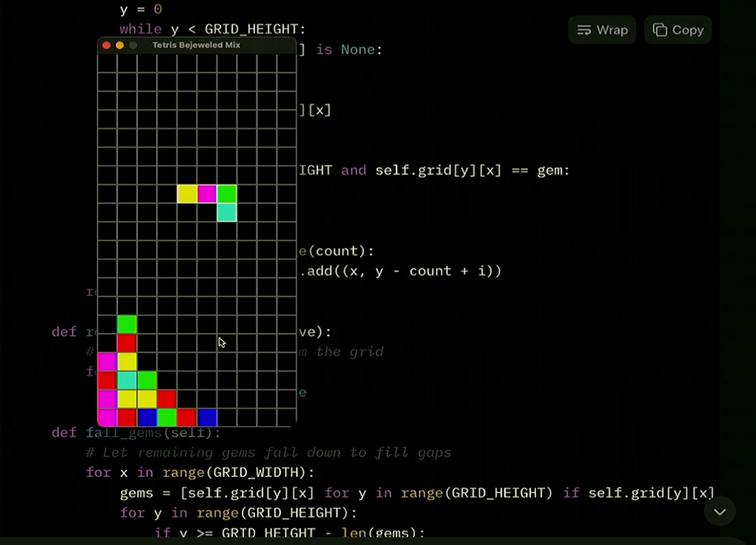Click the 'for y in range(GRID_HEIGHT):' line
Screen dimensions: 756x545
(x=239, y=513)
